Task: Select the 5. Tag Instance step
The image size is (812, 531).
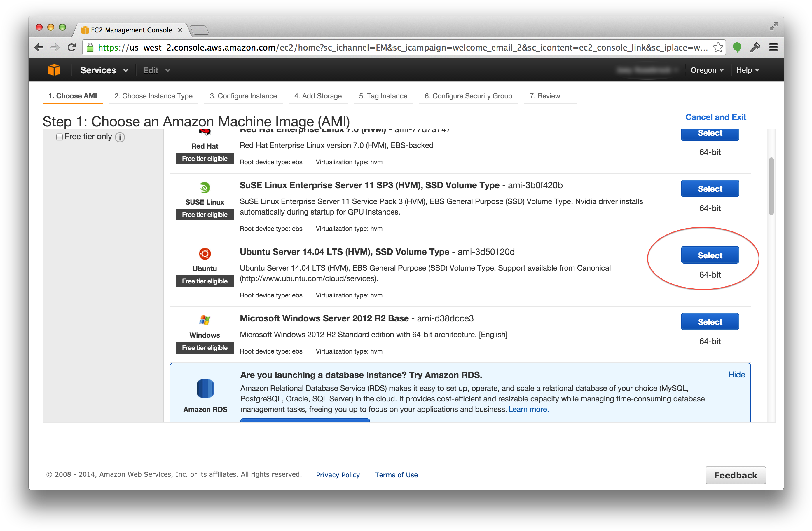Action: [x=383, y=96]
